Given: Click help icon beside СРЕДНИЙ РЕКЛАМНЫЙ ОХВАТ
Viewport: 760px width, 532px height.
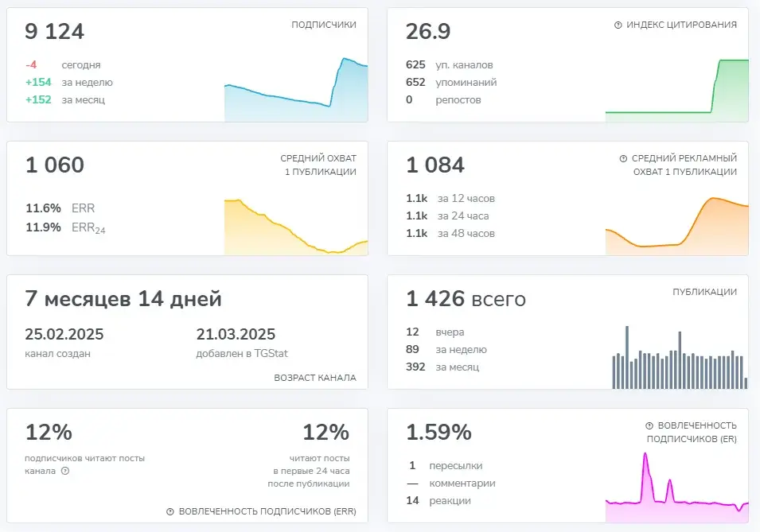Looking at the screenshot, I should (x=623, y=158).
